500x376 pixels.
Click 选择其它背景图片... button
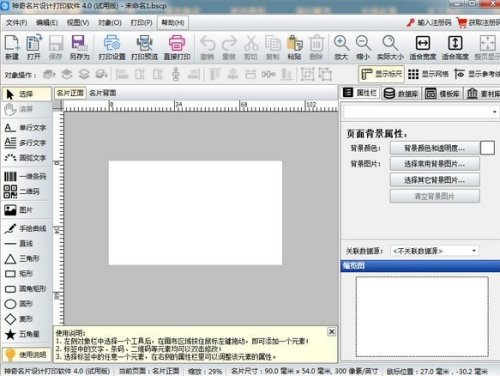[x=435, y=180]
